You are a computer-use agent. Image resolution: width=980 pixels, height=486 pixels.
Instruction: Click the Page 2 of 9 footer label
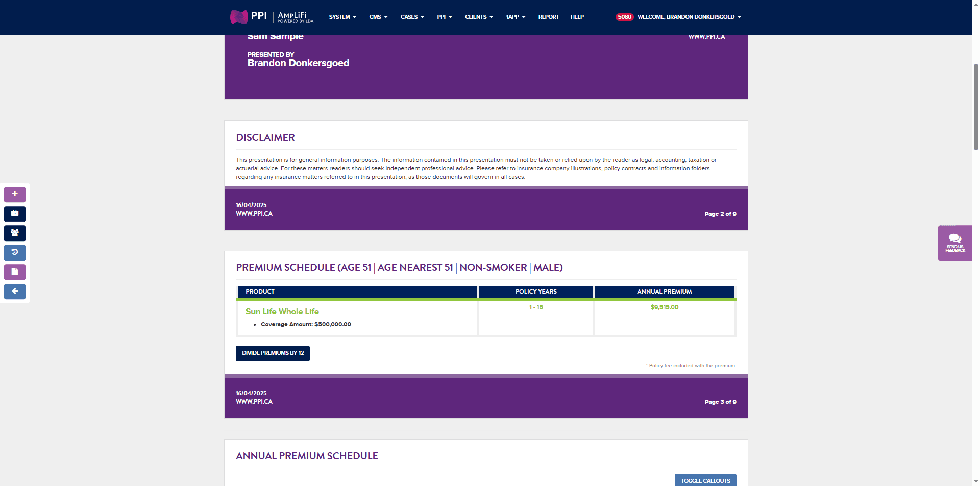[x=720, y=214]
